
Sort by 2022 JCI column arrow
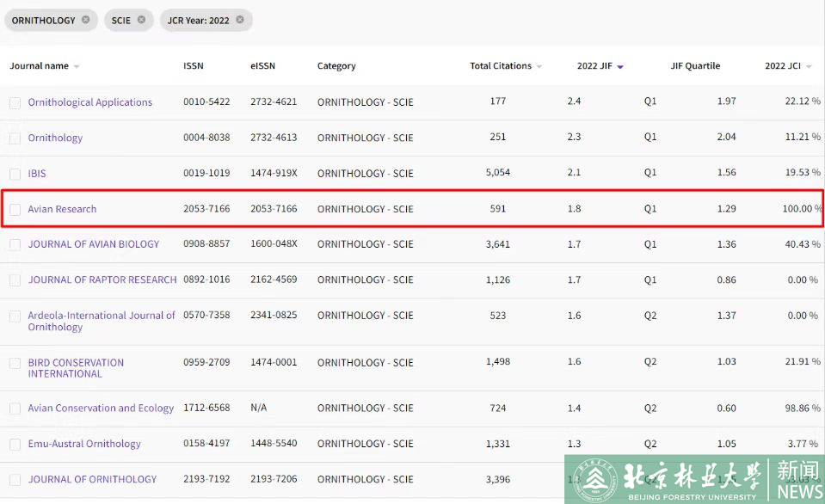click(809, 67)
